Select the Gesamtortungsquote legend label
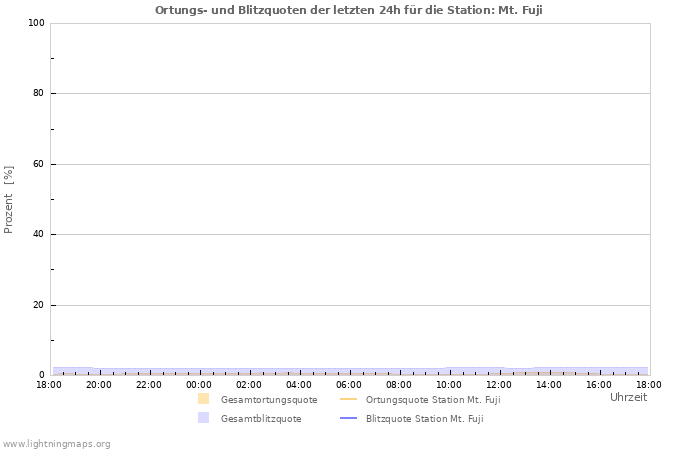Image resolution: width=700 pixels, height=450 pixels. click(x=268, y=400)
